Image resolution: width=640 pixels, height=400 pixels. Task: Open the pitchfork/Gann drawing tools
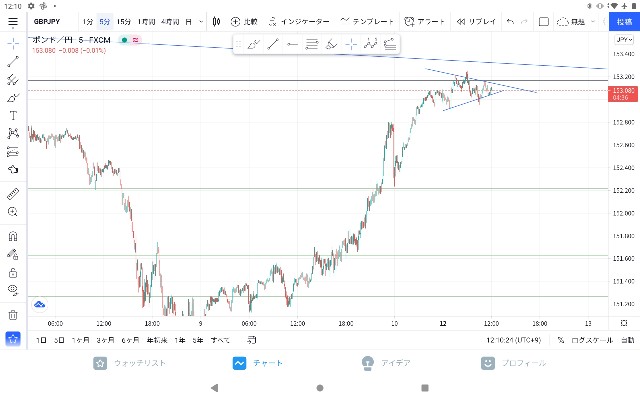click(13, 80)
